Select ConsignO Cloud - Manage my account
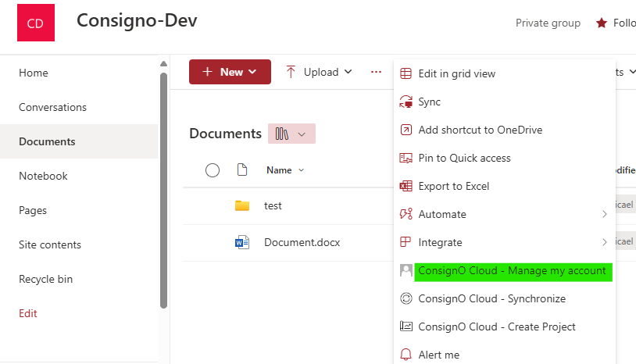 point(505,270)
